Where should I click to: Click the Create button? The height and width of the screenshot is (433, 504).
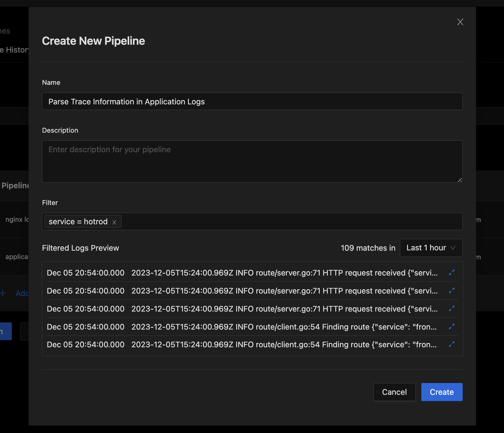click(442, 392)
